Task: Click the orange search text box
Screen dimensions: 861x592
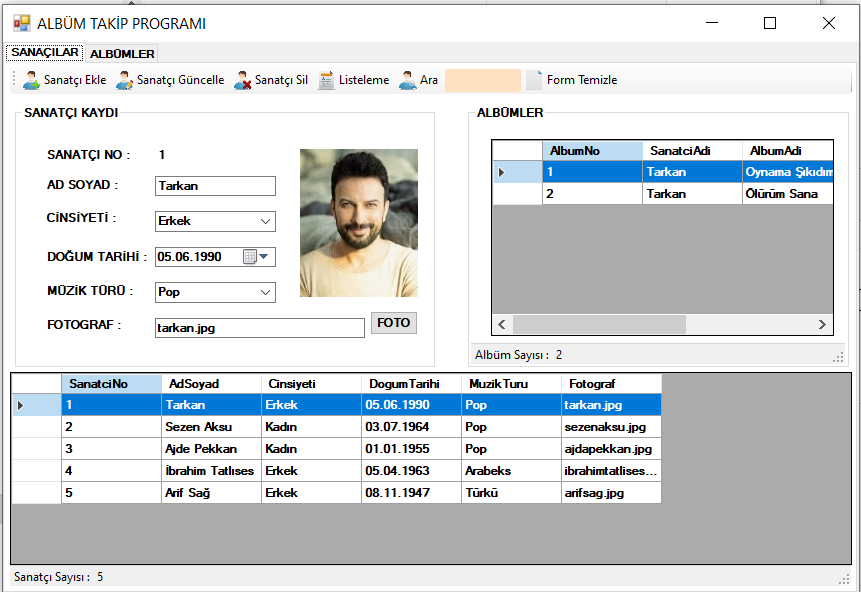Action: [x=483, y=81]
